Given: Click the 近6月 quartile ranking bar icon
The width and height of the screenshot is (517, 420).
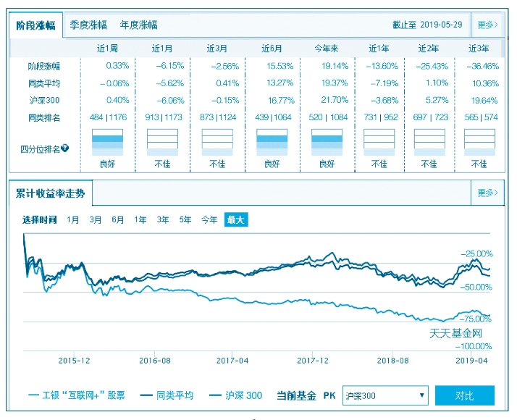Looking at the screenshot, I should pyautogui.click(x=272, y=142).
